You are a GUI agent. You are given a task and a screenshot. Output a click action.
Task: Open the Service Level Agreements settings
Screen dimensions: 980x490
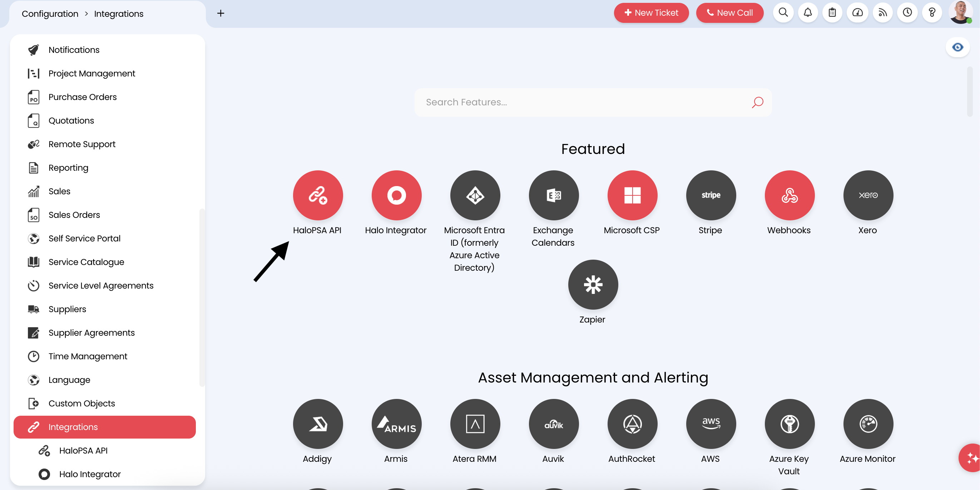[x=101, y=285]
